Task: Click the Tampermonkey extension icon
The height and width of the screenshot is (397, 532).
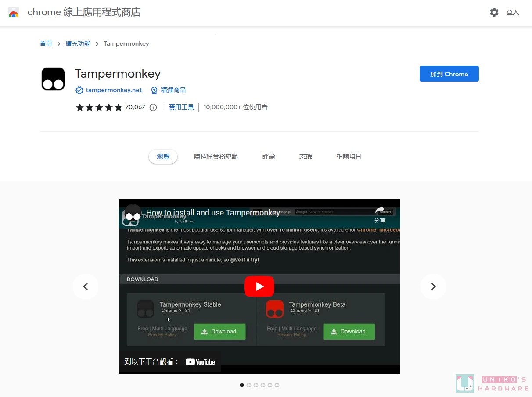Action: click(53, 79)
